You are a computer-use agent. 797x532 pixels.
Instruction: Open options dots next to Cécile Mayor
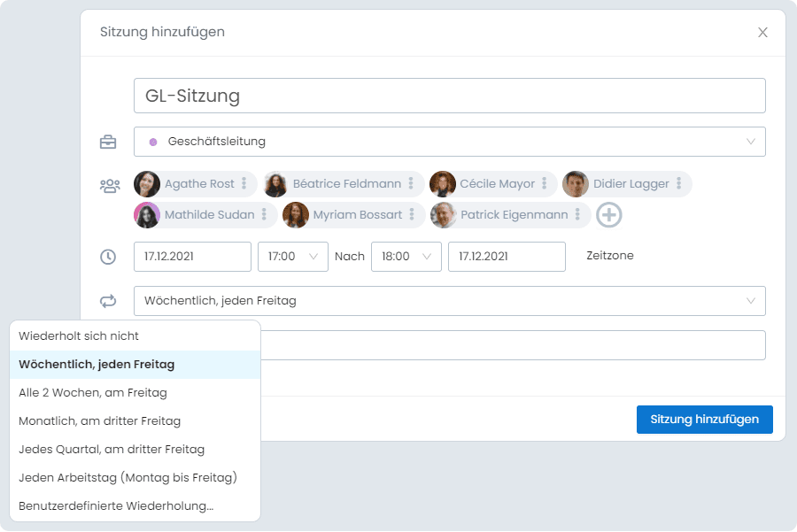tap(544, 183)
